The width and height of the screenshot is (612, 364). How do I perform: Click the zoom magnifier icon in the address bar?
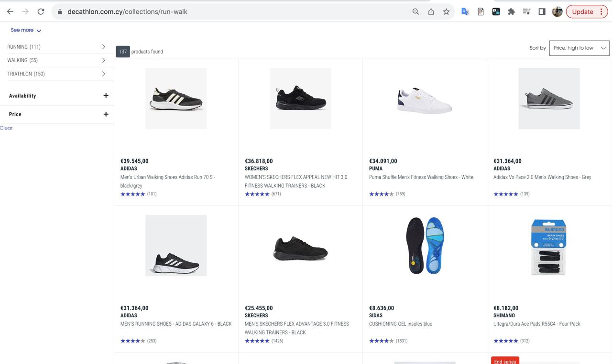[x=415, y=11]
